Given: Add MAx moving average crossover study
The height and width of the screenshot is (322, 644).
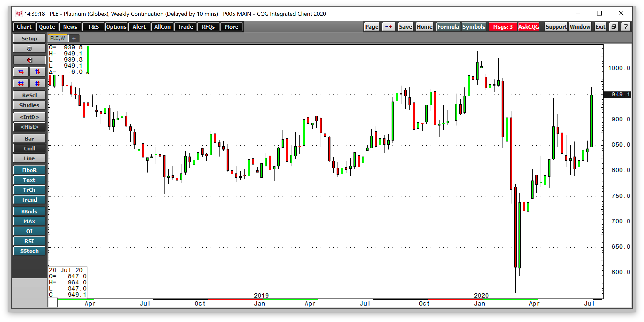Looking at the screenshot, I should (29, 221).
